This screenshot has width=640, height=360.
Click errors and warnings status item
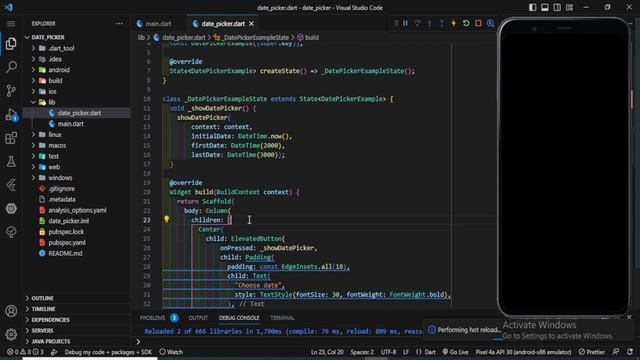coord(25,352)
